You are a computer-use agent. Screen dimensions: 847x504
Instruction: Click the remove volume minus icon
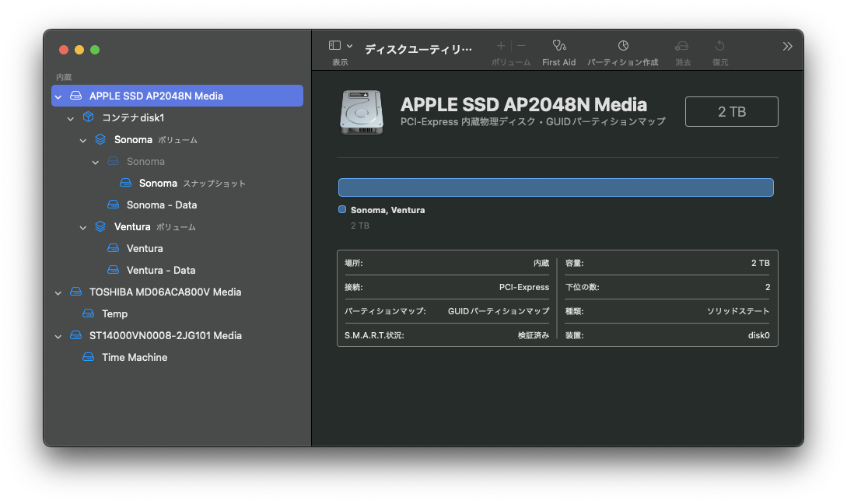521,46
